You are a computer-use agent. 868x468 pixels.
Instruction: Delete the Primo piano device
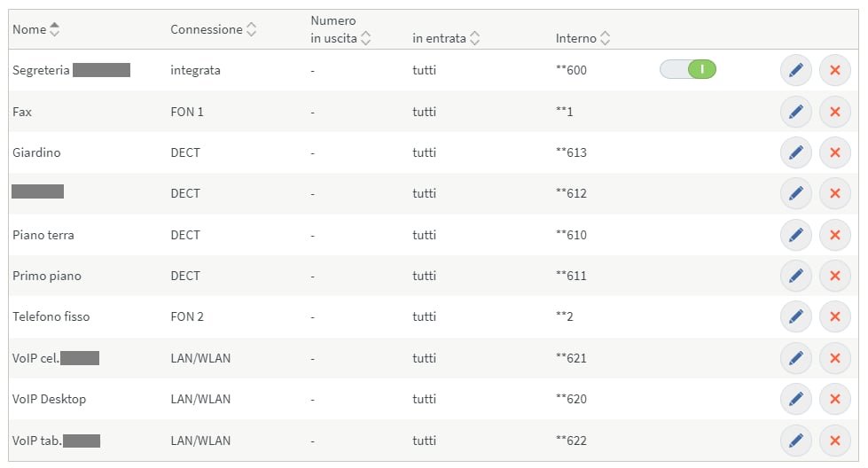[x=834, y=276]
